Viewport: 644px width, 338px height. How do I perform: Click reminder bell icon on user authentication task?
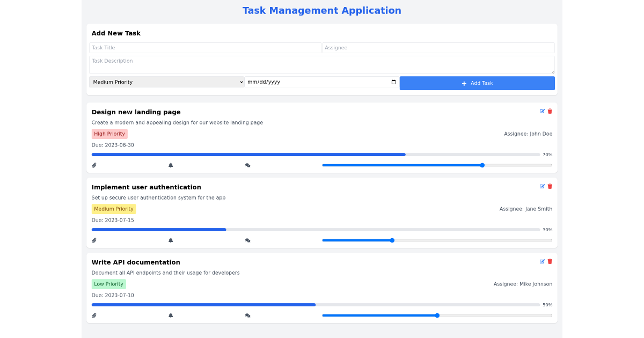tap(171, 240)
